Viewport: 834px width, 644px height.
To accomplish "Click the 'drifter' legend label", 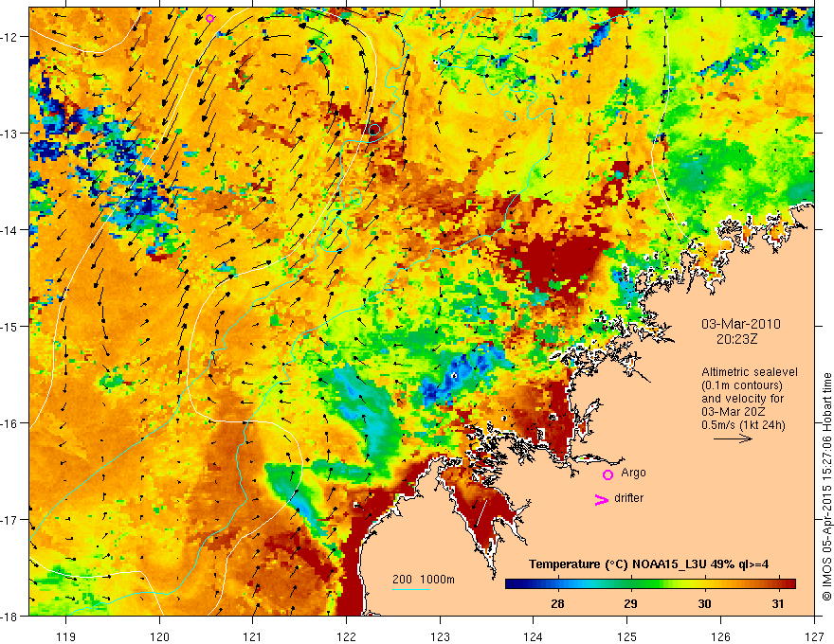I will [628, 498].
